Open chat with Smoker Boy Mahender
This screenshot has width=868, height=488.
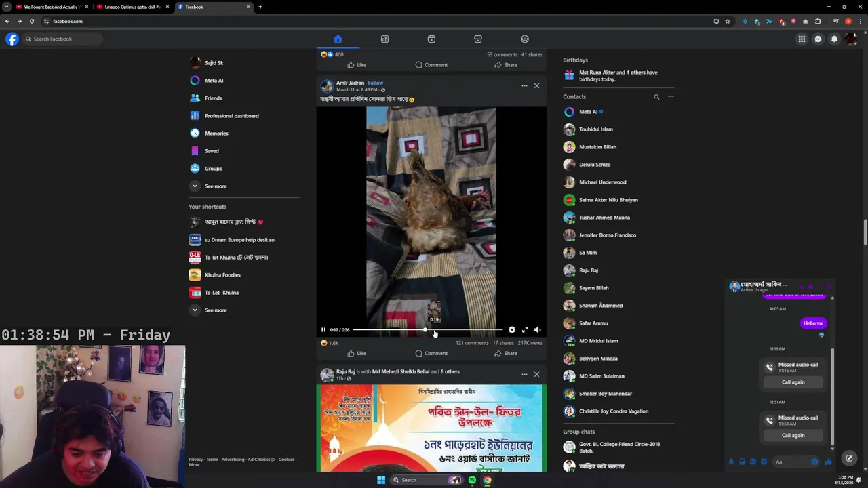618,393
